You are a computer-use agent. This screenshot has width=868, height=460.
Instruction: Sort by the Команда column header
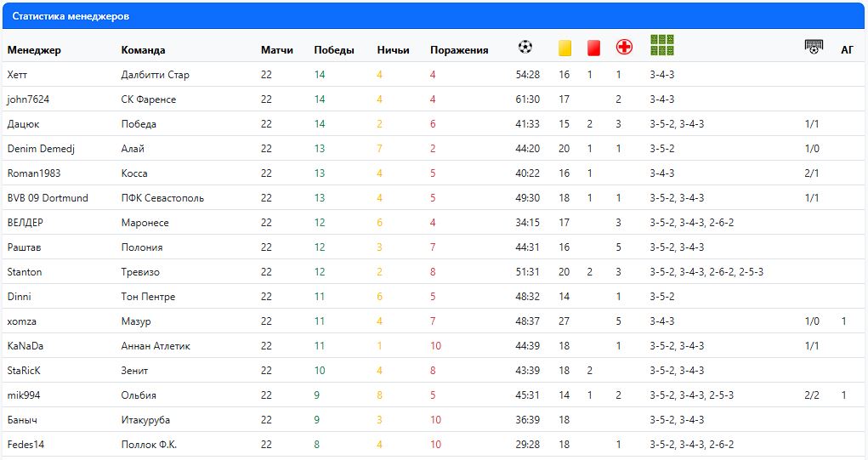(143, 50)
